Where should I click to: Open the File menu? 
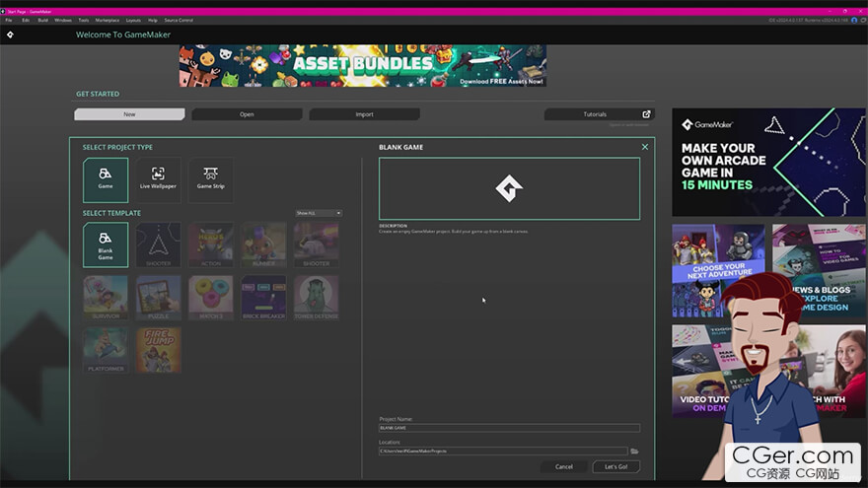(9, 20)
